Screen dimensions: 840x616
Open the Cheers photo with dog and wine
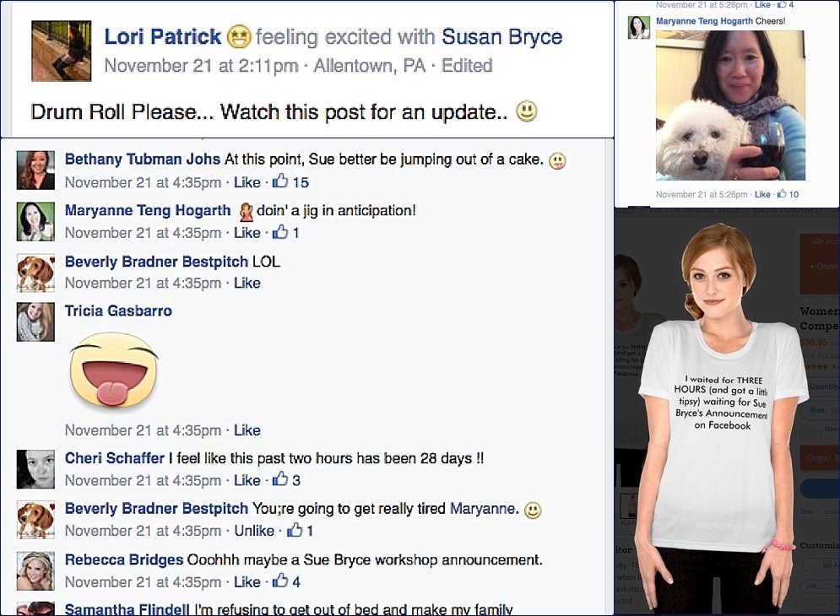pyautogui.click(x=730, y=105)
